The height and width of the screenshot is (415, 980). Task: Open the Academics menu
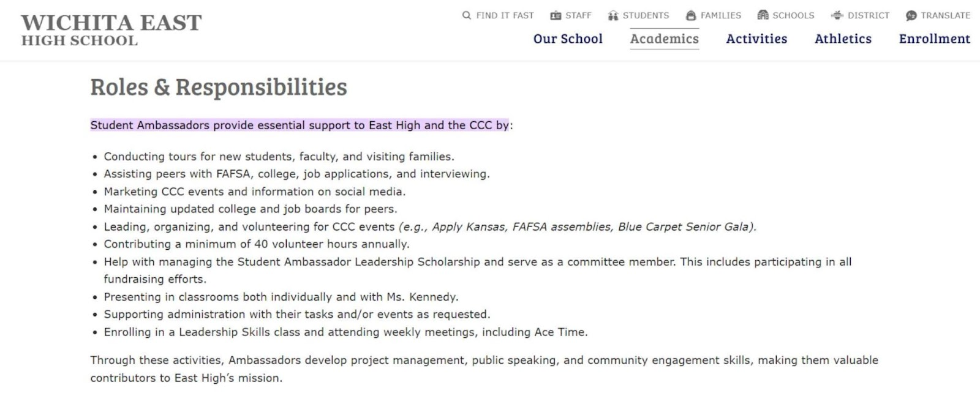[665, 39]
